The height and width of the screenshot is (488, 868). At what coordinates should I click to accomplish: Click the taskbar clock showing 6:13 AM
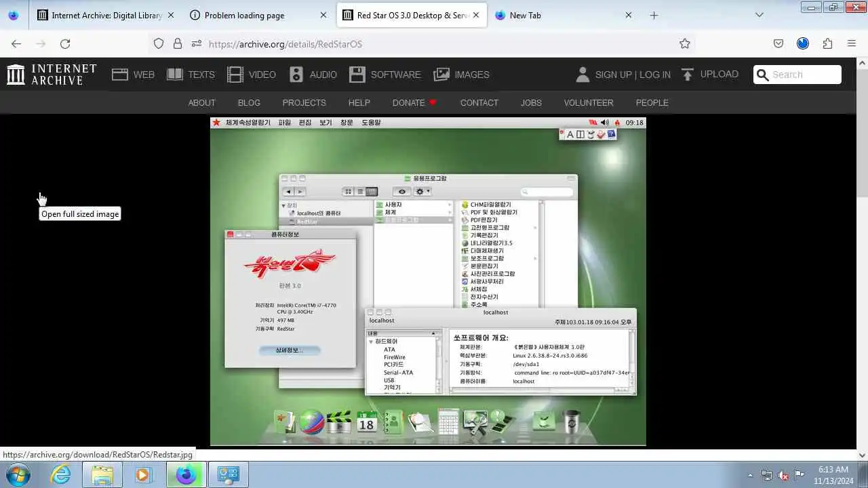coord(832,474)
